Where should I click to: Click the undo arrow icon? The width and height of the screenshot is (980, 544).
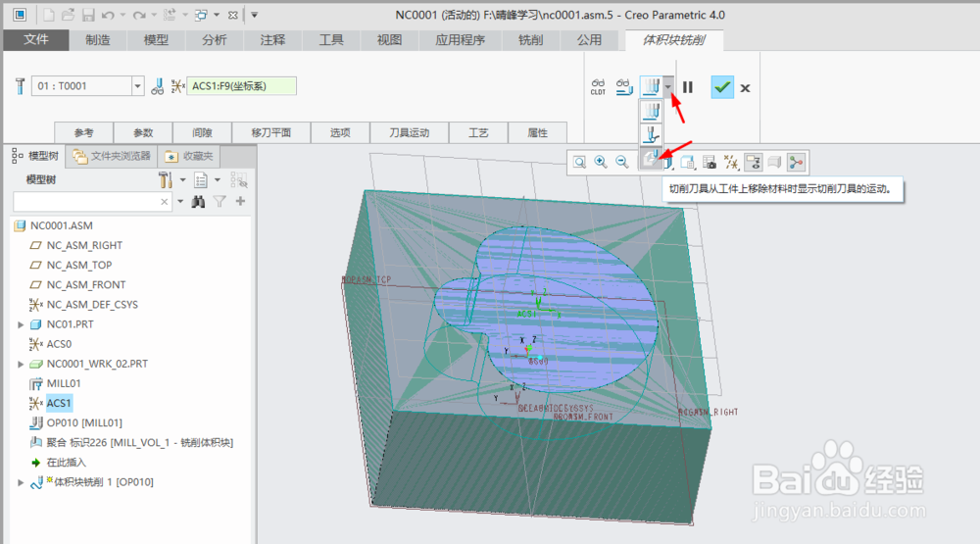click(x=108, y=15)
